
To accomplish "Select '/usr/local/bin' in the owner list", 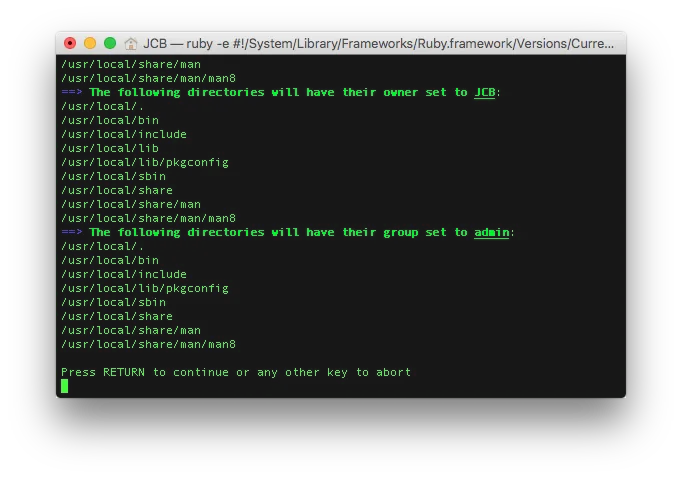I will click(x=110, y=120).
